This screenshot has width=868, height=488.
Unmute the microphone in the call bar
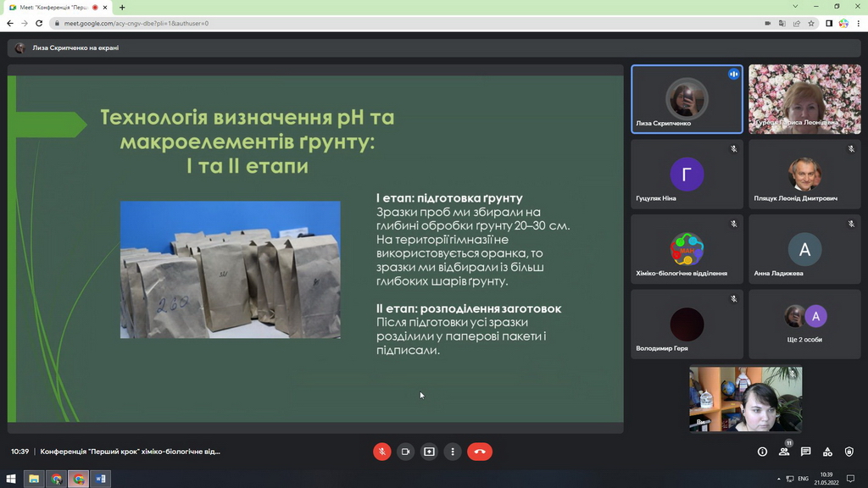[382, 452]
